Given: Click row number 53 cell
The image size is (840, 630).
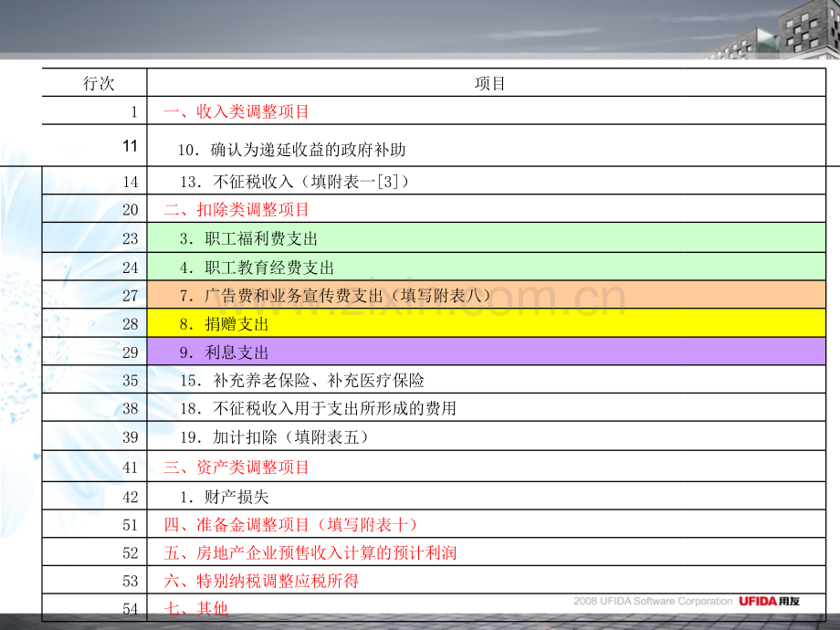Looking at the screenshot, I should (x=94, y=580).
